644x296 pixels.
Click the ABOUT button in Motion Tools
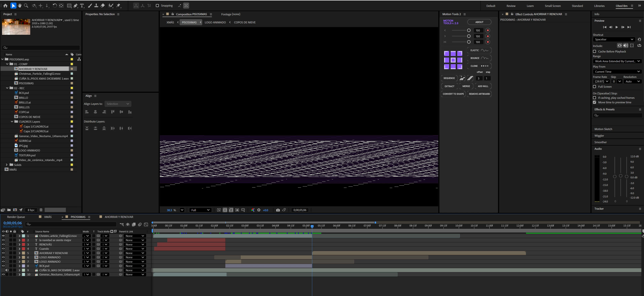tap(479, 22)
